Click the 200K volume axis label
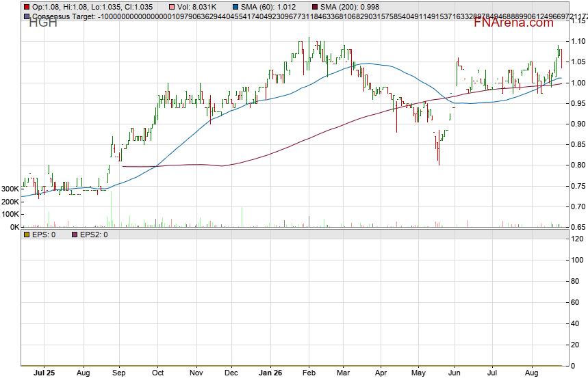The height and width of the screenshot is (387, 588). 10,202
